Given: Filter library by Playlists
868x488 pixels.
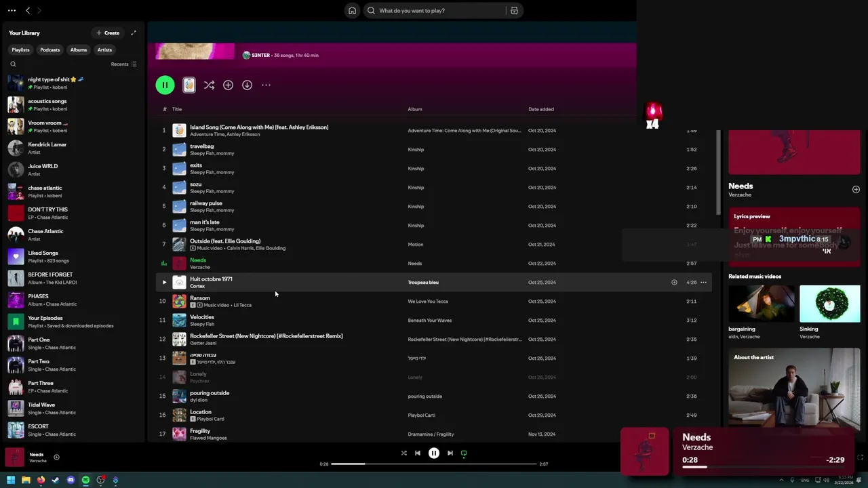Looking at the screenshot, I should (20, 50).
